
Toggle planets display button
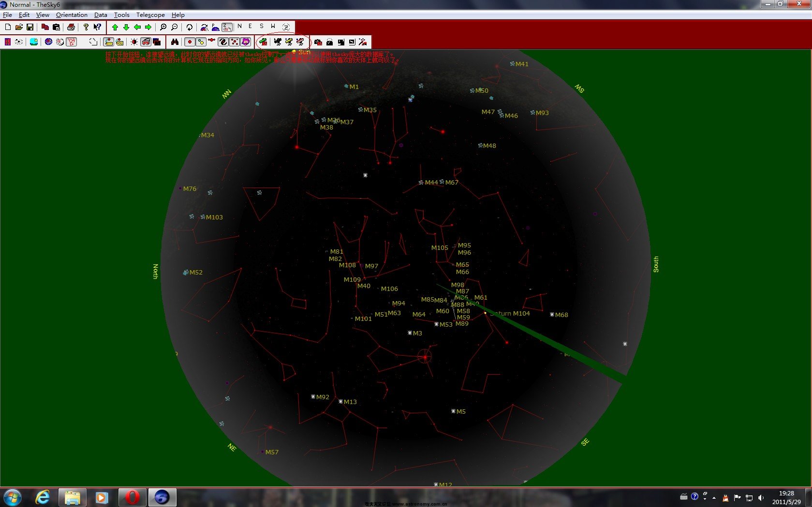pyautogui.click(x=201, y=42)
